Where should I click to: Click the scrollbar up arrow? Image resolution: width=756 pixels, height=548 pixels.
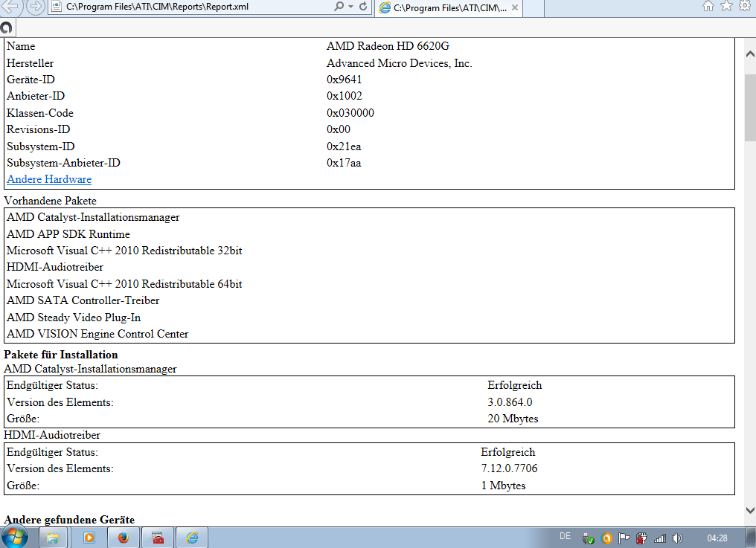750,54
